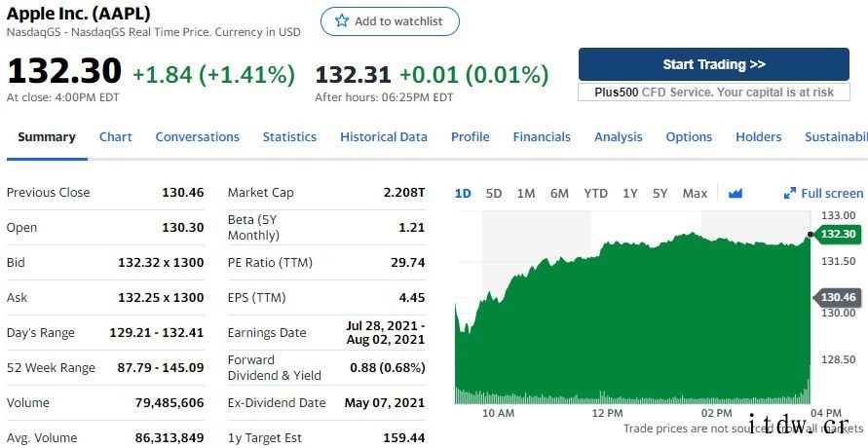
Task: Open the chart type icon
Action: [x=736, y=194]
